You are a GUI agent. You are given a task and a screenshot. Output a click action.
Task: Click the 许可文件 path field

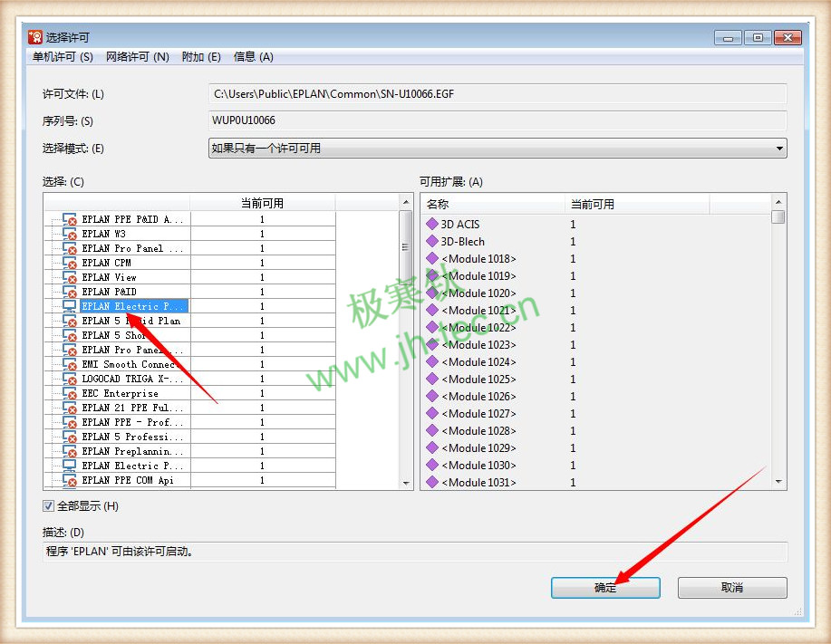(x=498, y=93)
